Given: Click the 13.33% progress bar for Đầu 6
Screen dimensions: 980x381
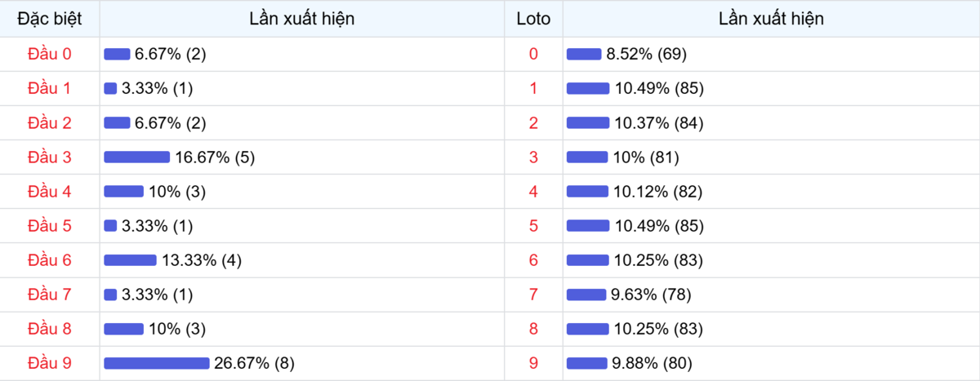Looking at the screenshot, I should [x=130, y=260].
